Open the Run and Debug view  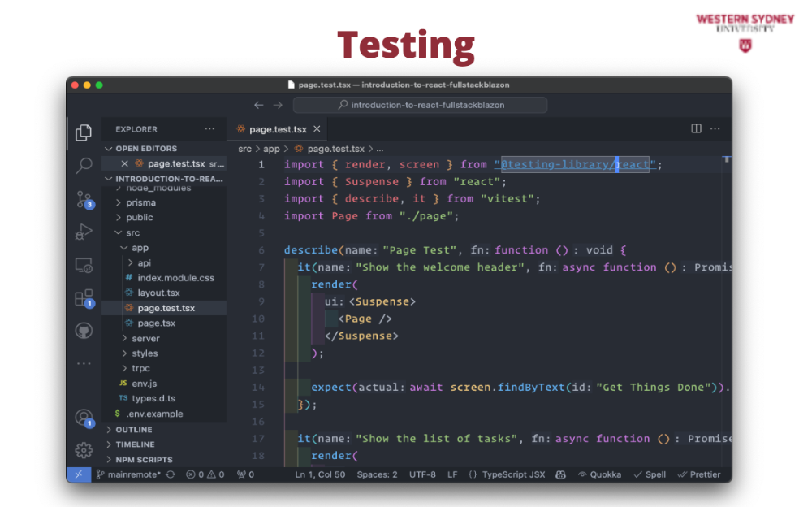click(84, 232)
